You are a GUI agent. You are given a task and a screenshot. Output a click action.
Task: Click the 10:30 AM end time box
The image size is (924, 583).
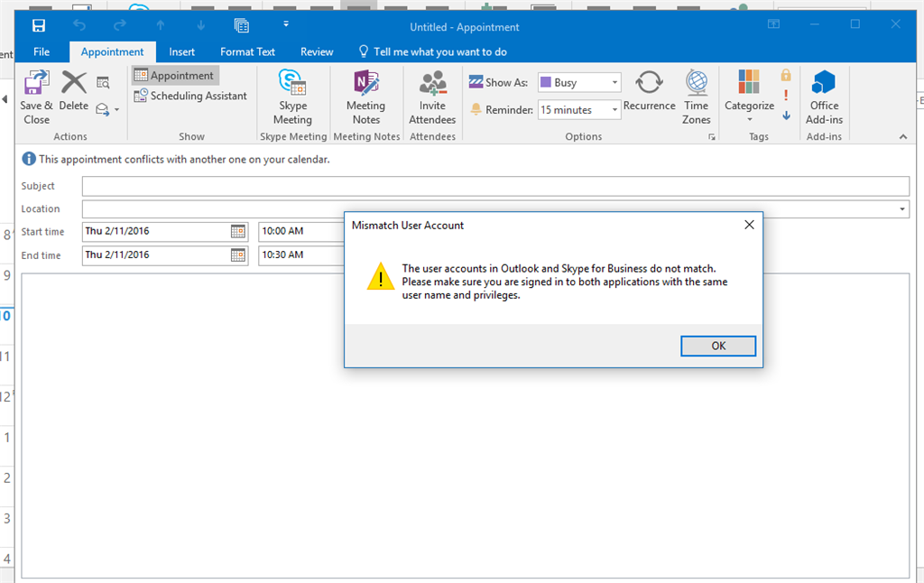tap(300, 255)
